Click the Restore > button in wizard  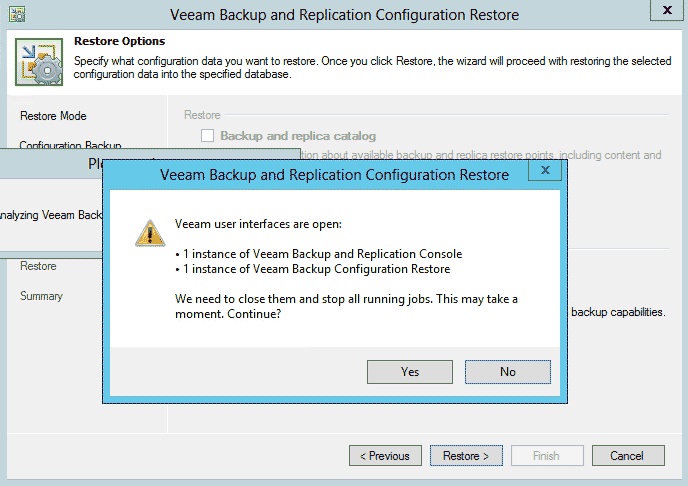coord(466,456)
